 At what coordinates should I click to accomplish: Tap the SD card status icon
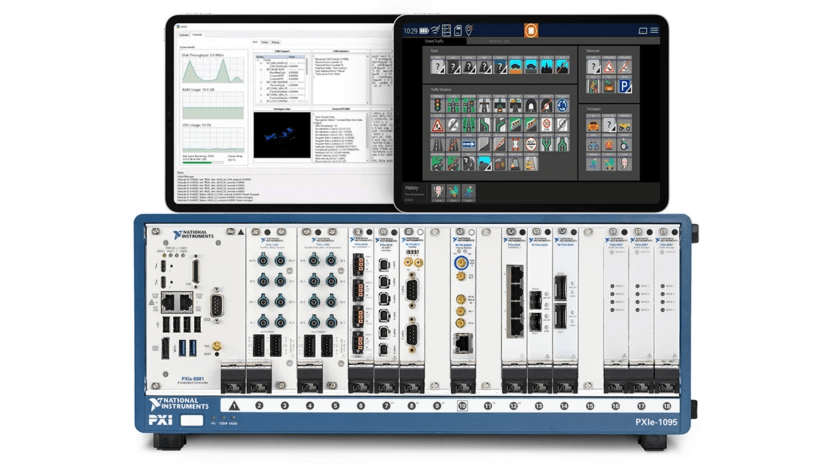tap(458, 30)
